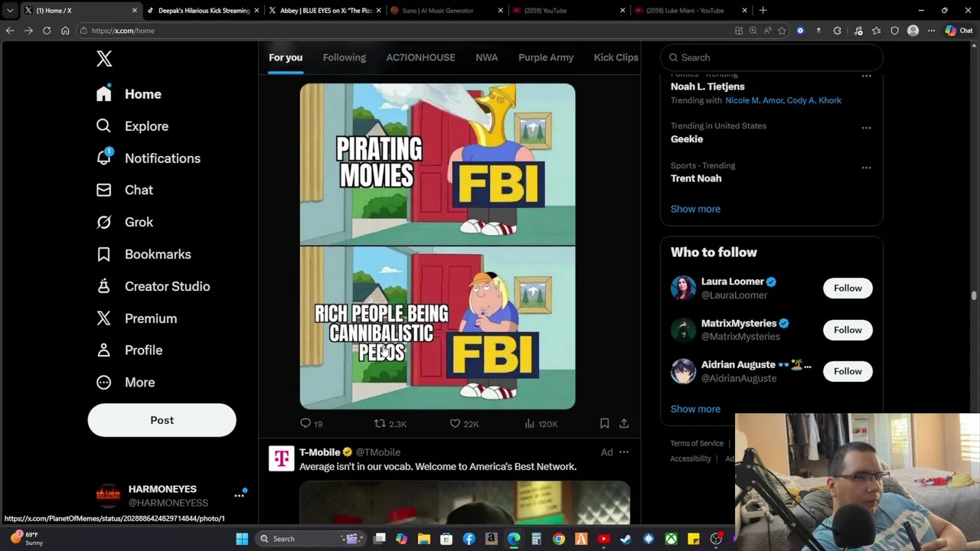Image resolution: width=980 pixels, height=551 pixels.
Task: Open Google Chrome from the taskbar
Action: pyautogui.click(x=559, y=539)
